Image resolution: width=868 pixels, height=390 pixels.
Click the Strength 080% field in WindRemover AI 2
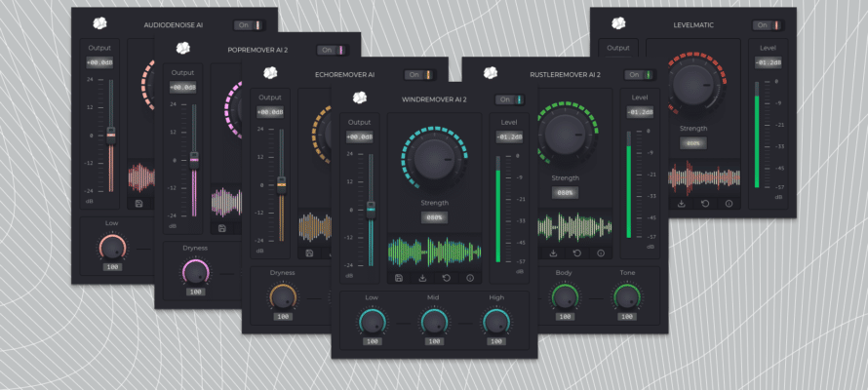(434, 218)
